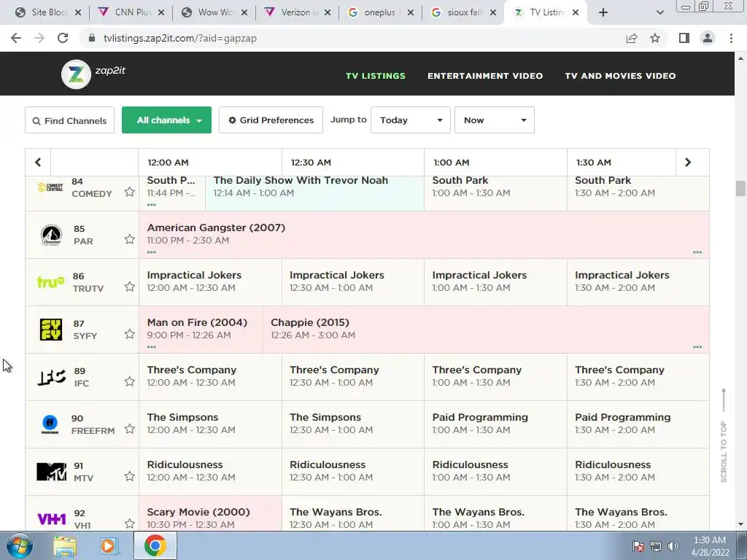Open the Chrome three-dot menu
The height and width of the screenshot is (560, 747).
click(x=731, y=38)
